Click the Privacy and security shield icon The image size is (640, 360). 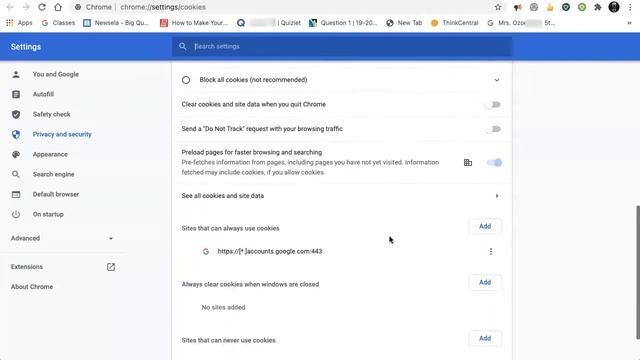tap(16, 134)
